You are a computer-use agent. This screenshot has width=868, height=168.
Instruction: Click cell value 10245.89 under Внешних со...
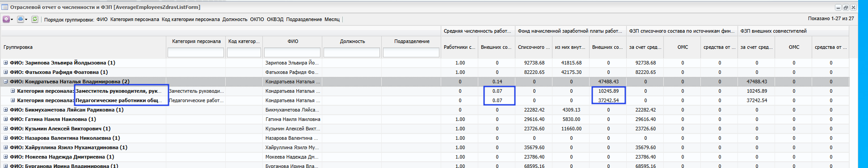608,91
